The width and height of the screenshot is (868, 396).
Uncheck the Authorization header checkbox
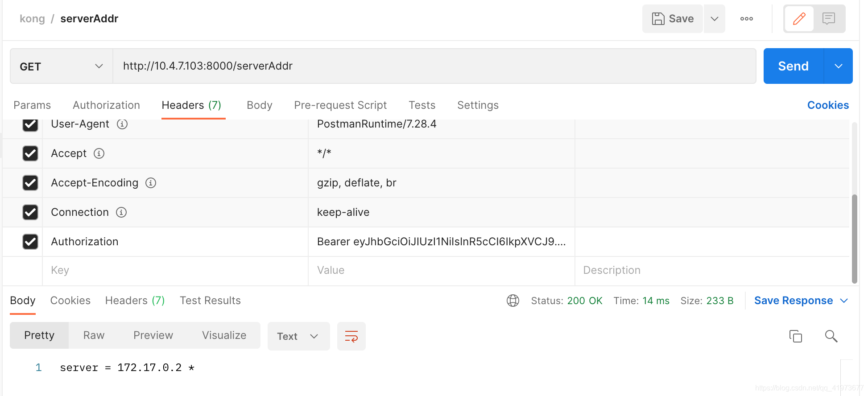point(30,242)
